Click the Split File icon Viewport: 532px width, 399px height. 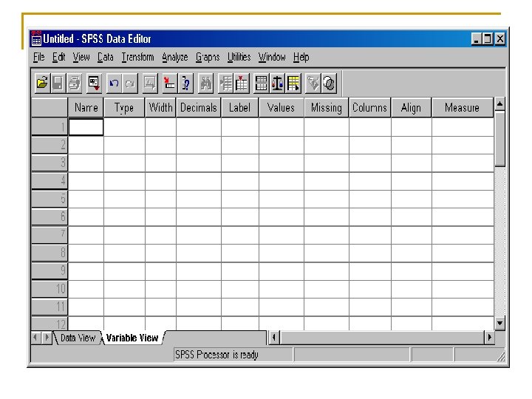coord(262,83)
